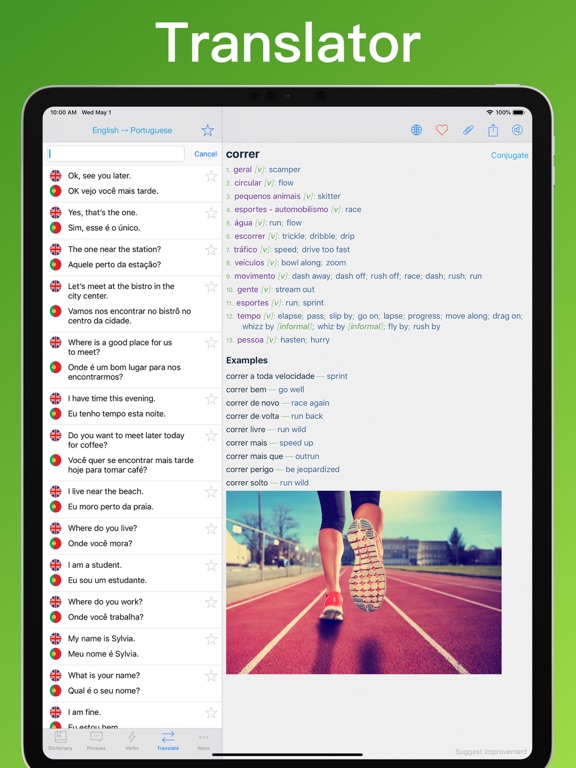Tap the example translation "speed up"

coord(296,443)
